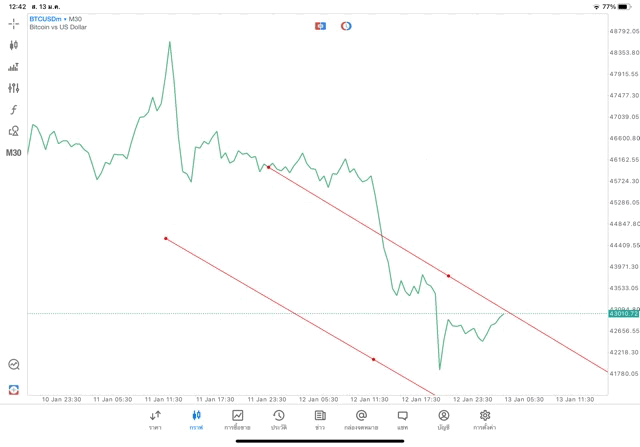This screenshot has height=447, width=640.
Task: Open the ประวัติ history tab
Action: pos(278,419)
